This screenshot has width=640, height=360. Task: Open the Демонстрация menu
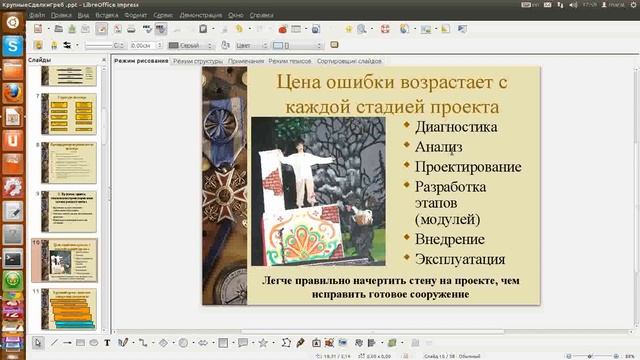pos(201,15)
